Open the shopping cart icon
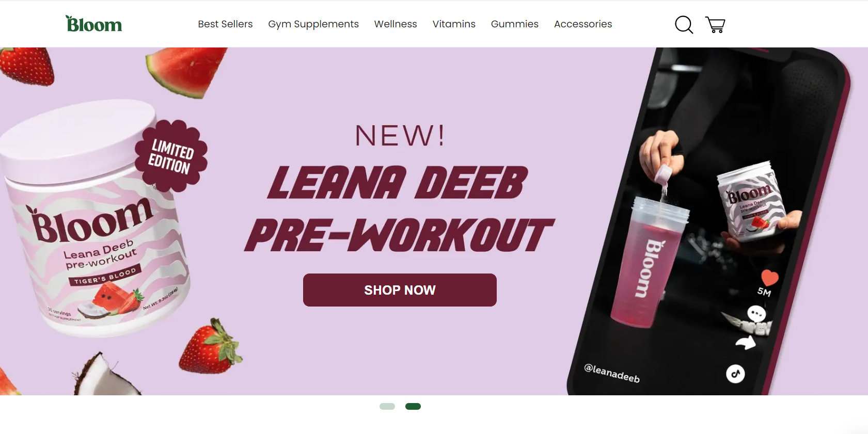Viewport: 868px width, 434px height. coord(715,24)
